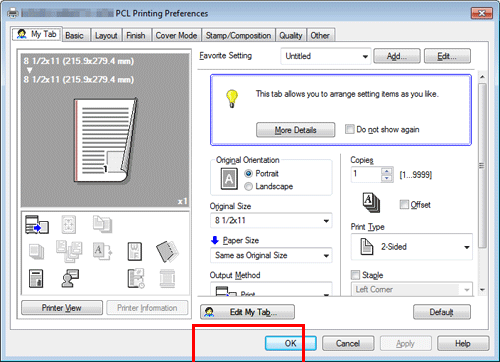Click the page preview thumbnail image
Viewport: 500px width, 362px height.
[105, 140]
